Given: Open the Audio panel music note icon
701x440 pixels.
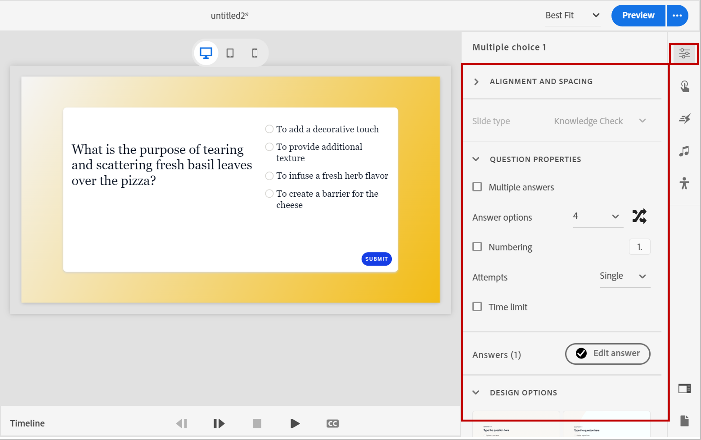Looking at the screenshot, I should point(684,151).
